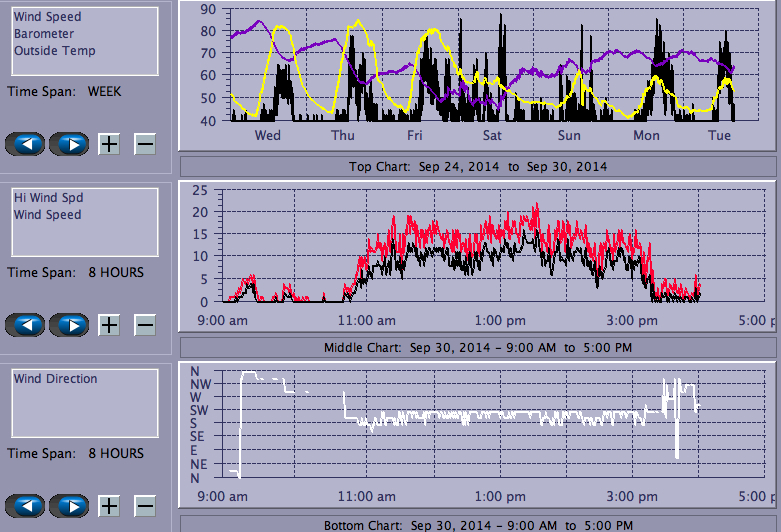Click the Thu label on weekly chart
Image resolution: width=781 pixels, height=532 pixels.
pos(343,135)
